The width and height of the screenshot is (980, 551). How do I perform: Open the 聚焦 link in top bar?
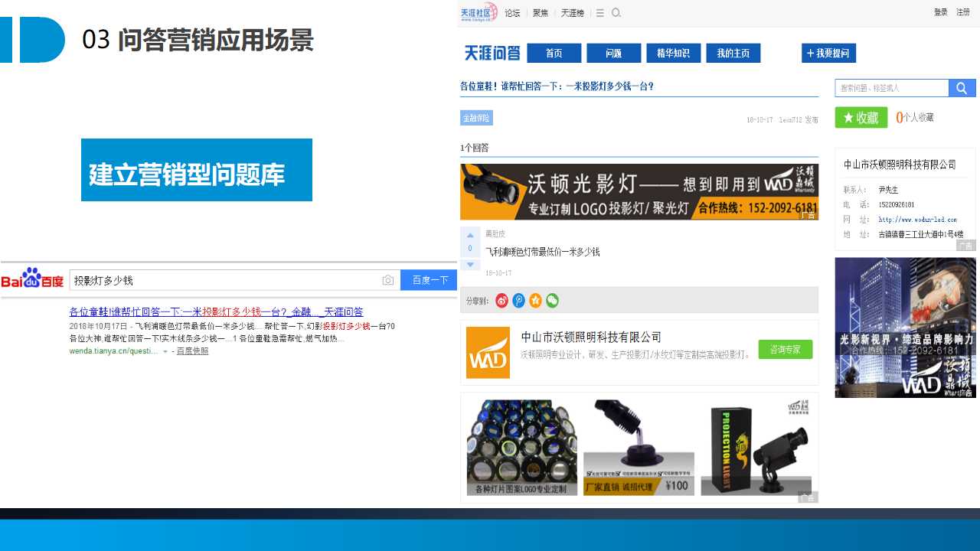[541, 13]
